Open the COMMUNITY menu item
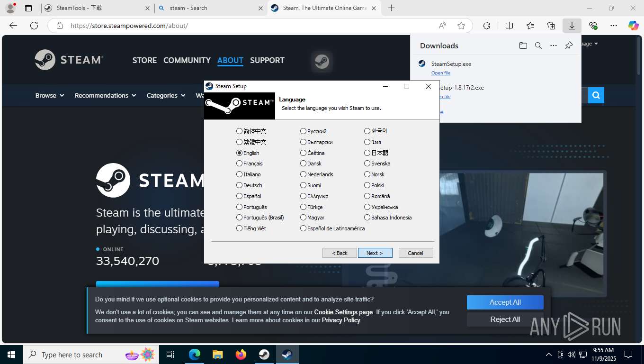Image resolution: width=644 pixels, height=364 pixels. 187,60
